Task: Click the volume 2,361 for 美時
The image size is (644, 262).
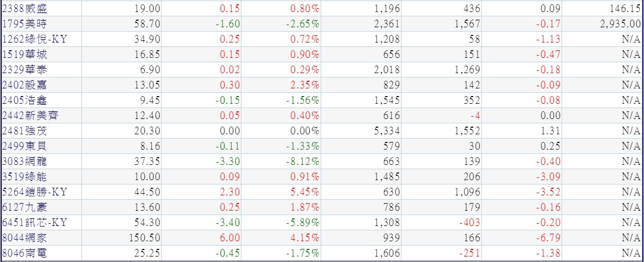Action: click(387, 24)
